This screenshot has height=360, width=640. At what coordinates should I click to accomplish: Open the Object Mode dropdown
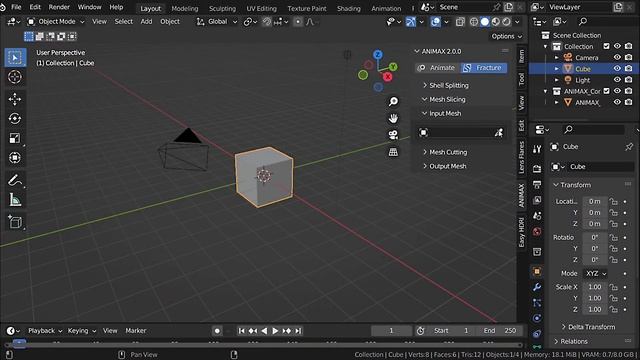(56, 22)
